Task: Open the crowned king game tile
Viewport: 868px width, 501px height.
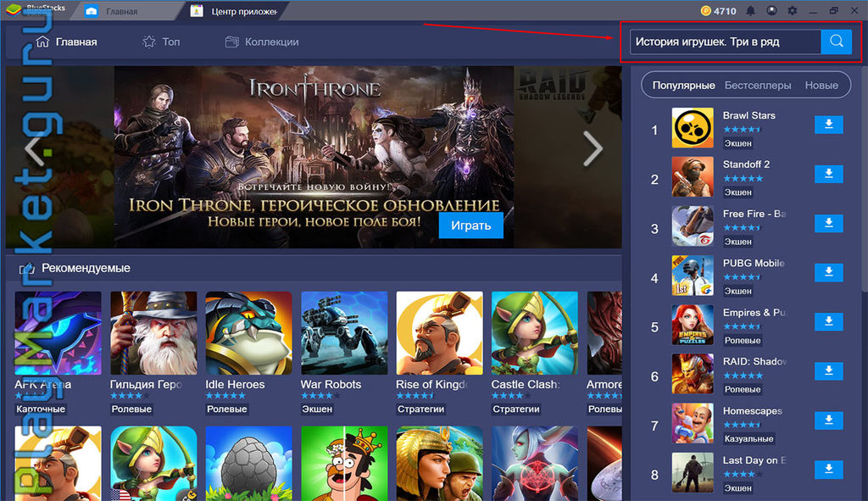Action: click(344, 464)
